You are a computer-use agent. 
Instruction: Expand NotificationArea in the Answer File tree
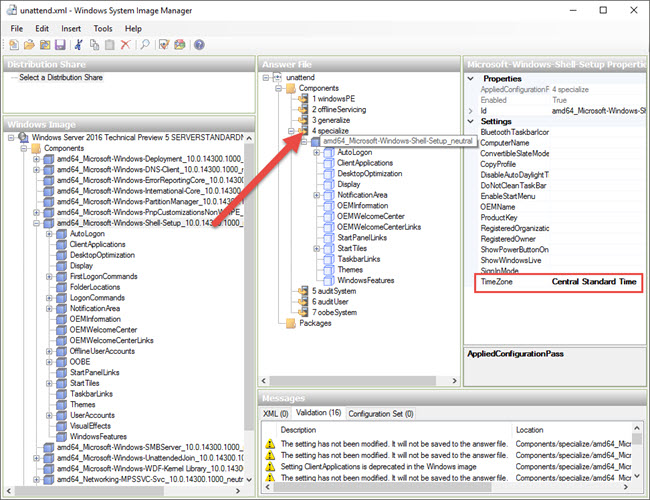(x=317, y=195)
